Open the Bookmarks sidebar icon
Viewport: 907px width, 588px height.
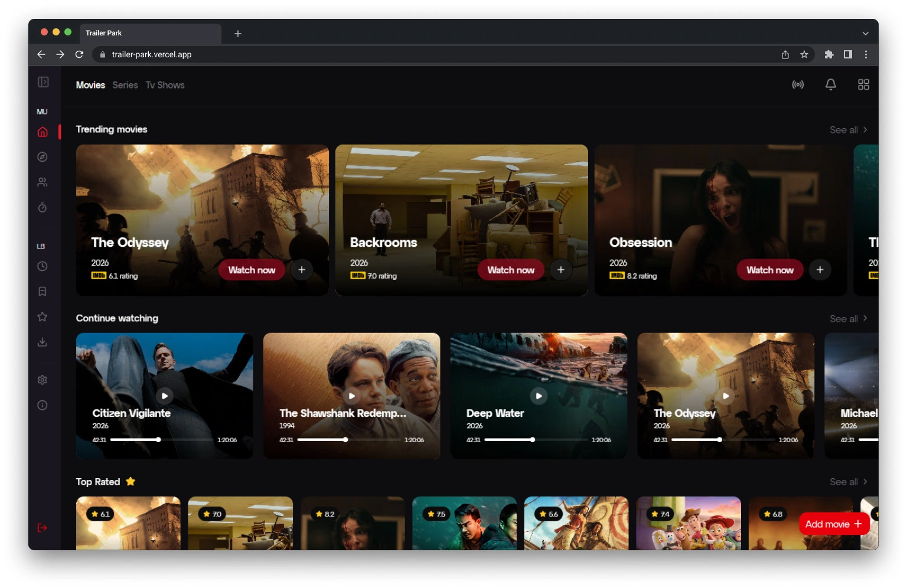[43, 292]
